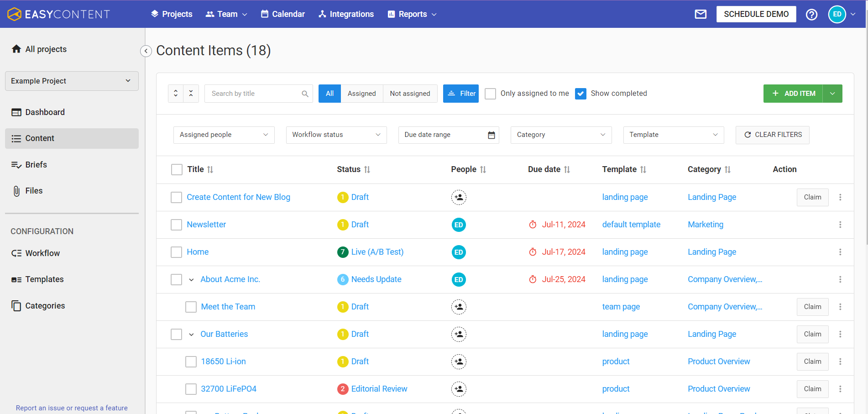Image resolution: width=868 pixels, height=414 pixels.
Task: Sort by Status column arrows
Action: [x=367, y=169]
